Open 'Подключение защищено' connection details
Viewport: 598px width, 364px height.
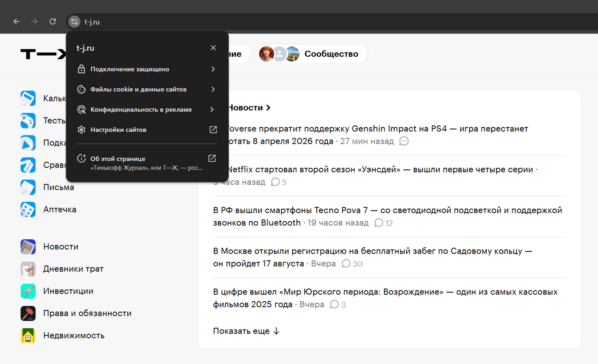(147, 69)
